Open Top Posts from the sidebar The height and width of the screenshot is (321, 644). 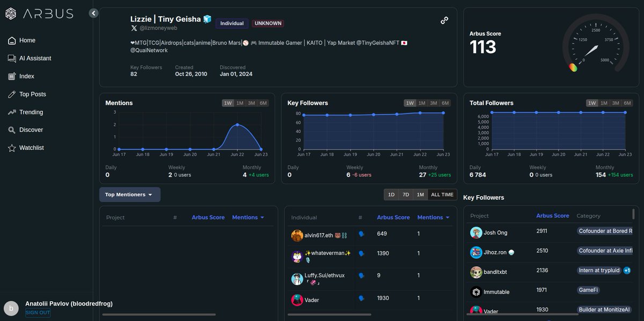33,94
